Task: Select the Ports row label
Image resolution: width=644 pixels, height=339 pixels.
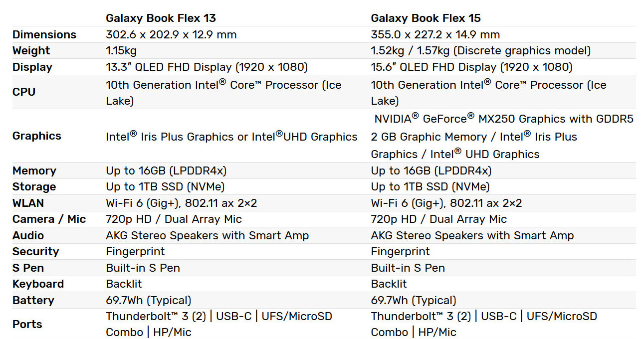Action: [x=27, y=325]
